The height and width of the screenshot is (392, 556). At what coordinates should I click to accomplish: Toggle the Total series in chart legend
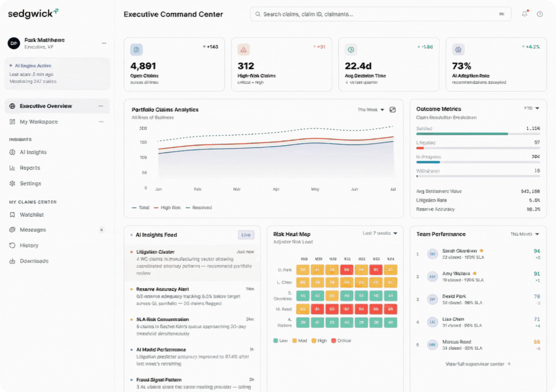[x=140, y=208]
